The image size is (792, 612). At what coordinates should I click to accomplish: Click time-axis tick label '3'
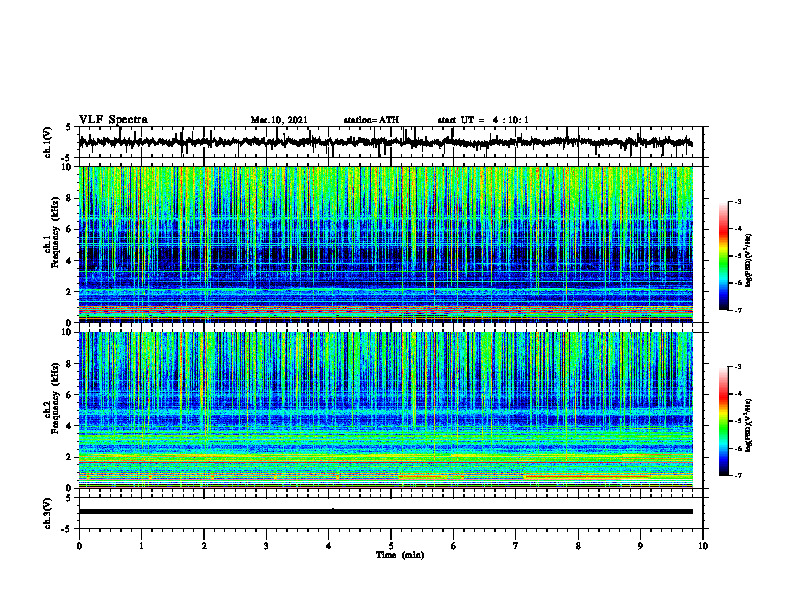(266, 546)
